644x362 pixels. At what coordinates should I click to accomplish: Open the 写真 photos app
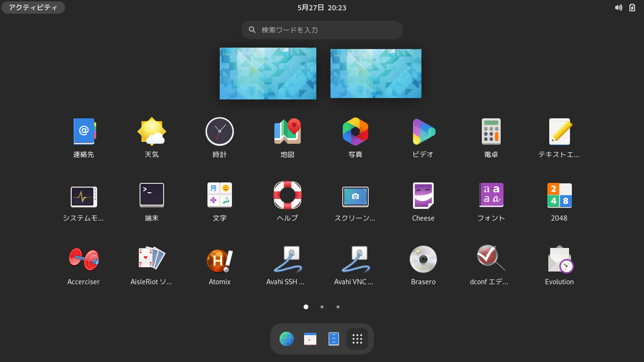point(355,132)
